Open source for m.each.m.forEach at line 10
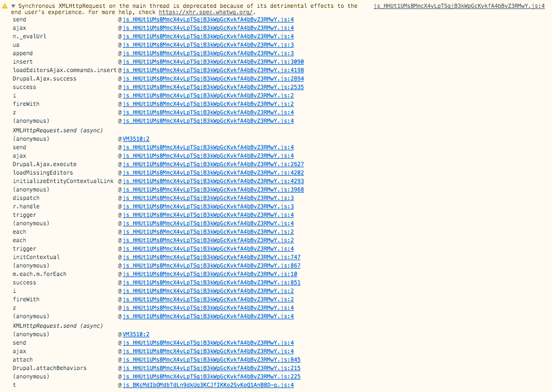The image size is (552, 392). (x=211, y=274)
